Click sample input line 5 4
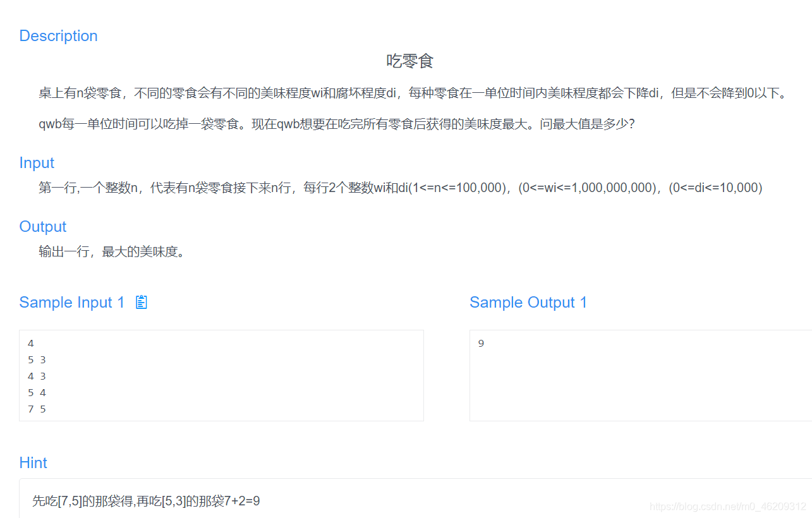This screenshot has width=812, height=518. pyautogui.click(x=37, y=393)
